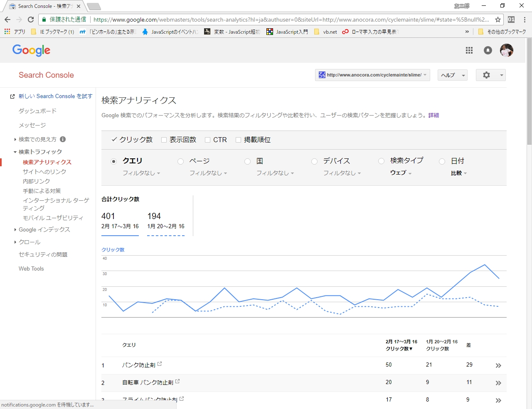Close the Search Console browser tab
The image size is (532, 409).
[78, 6]
